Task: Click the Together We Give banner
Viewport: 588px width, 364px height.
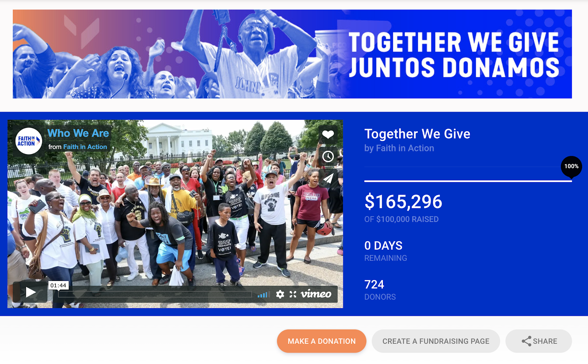Action: [x=292, y=54]
